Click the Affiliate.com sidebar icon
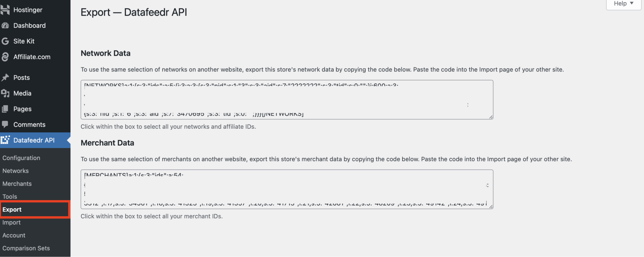 click(5, 57)
